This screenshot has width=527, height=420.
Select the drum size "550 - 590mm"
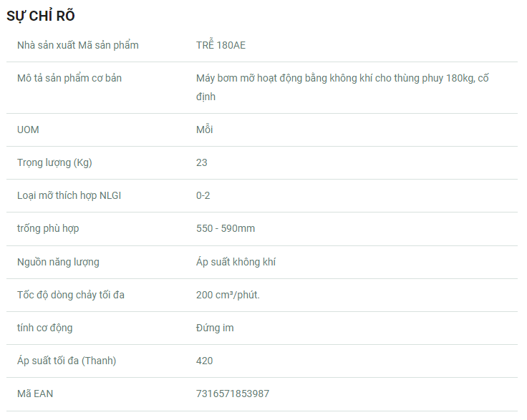pos(226,228)
